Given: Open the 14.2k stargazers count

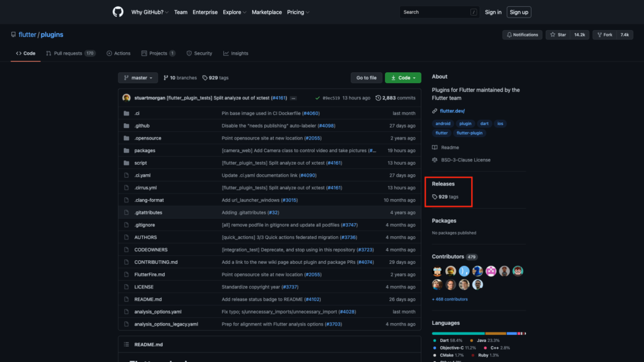Looking at the screenshot, I should (x=579, y=35).
